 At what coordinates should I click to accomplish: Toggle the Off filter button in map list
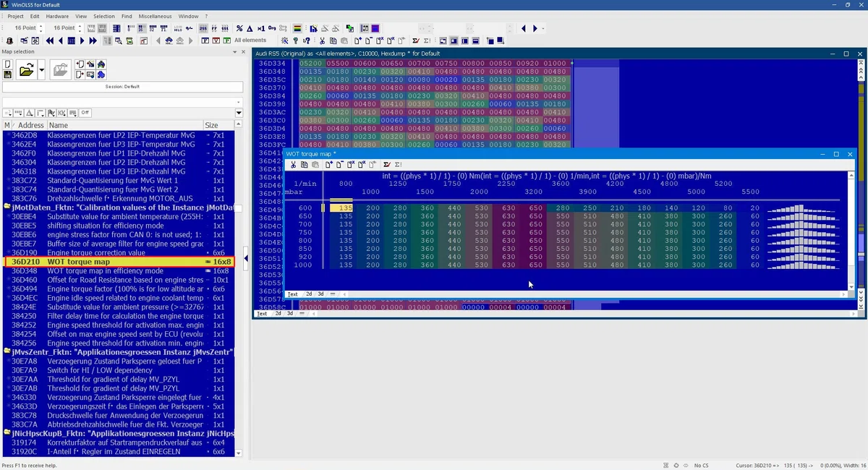pyautogui.click(x=85, y=113)
